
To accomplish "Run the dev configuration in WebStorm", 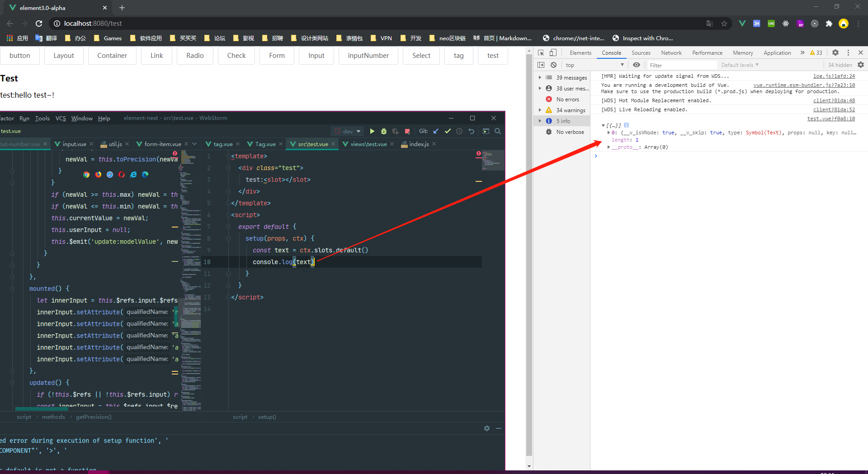I will click(x=372, y=131).
